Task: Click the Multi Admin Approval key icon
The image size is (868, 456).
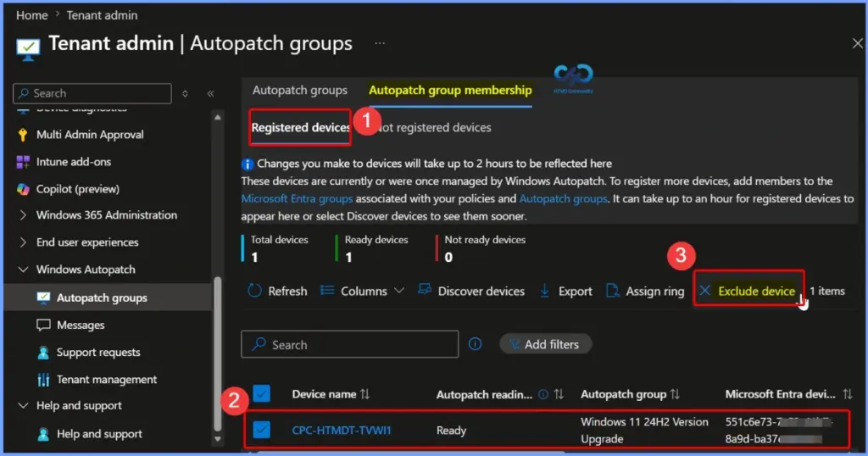Action: point(23,135)
